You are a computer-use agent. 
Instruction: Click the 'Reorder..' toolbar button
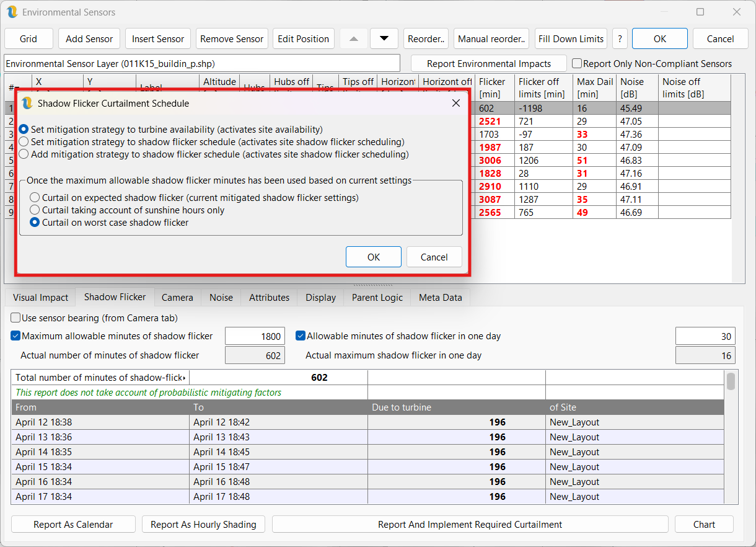[426, 38]
